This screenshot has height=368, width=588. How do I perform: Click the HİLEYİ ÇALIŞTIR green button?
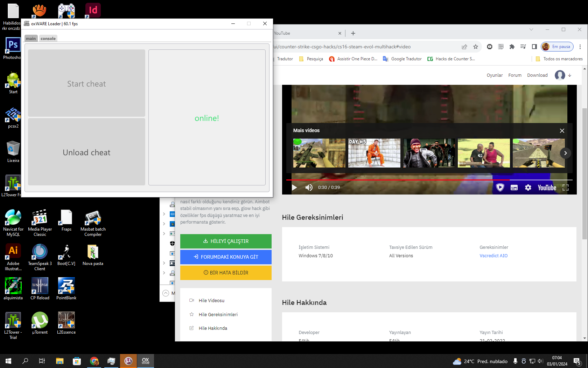226,241
